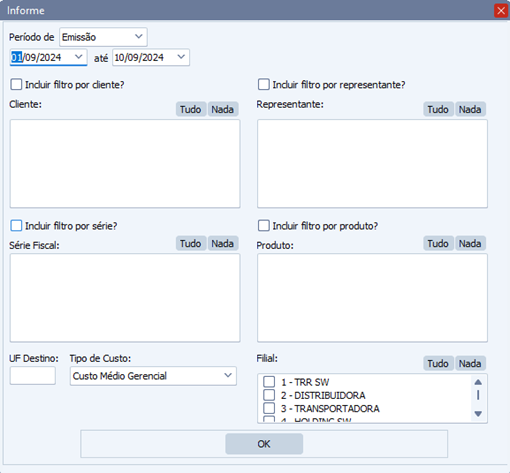Image resolution: width=510 pixels, height=473 pixels.
Task: Open the Período de Emissão dropdown
Action: pos(103,37)
